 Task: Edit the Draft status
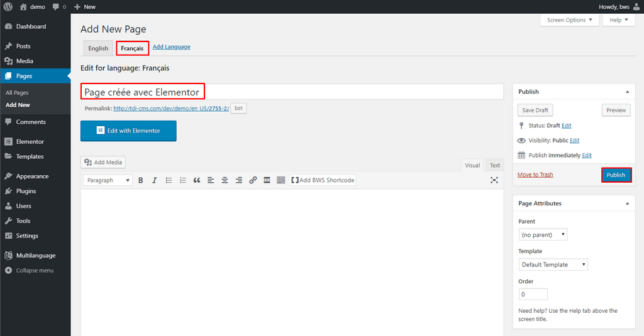click(567, 126)
